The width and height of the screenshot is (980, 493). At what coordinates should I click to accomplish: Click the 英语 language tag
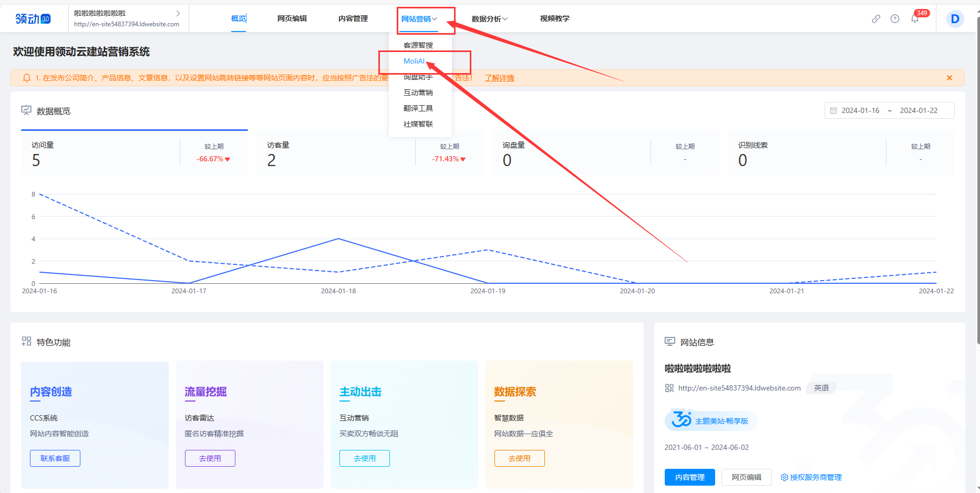point(821,388)
